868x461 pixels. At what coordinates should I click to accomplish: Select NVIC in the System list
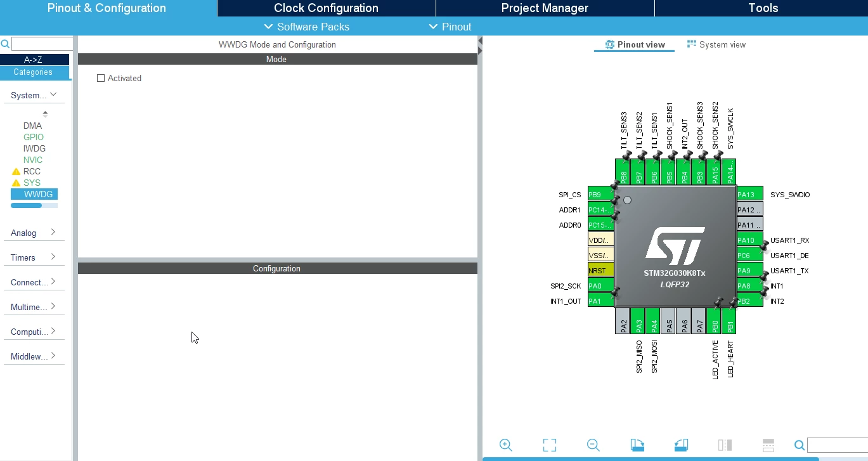pyautogui.click(x=33, y=160)
